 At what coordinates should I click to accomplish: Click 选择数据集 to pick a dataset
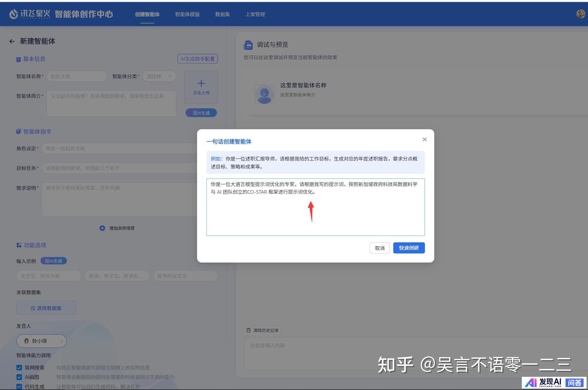point(46,308)
